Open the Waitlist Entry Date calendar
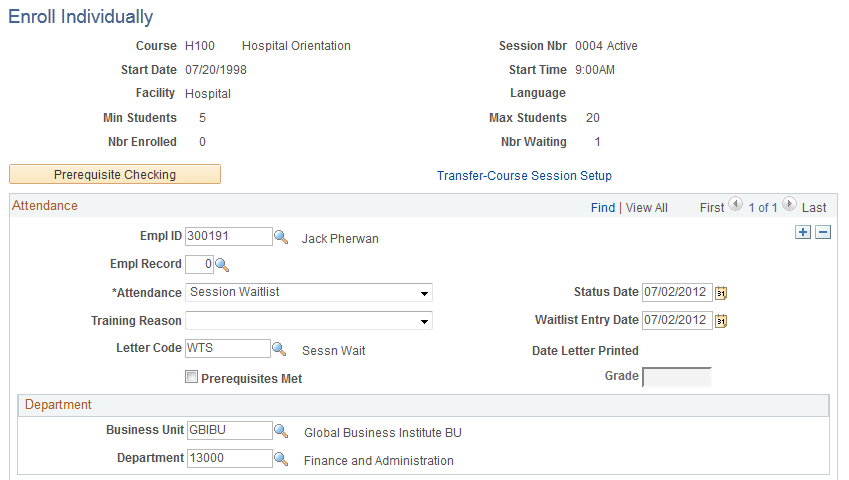849x480 pixels. click(721, 321)
